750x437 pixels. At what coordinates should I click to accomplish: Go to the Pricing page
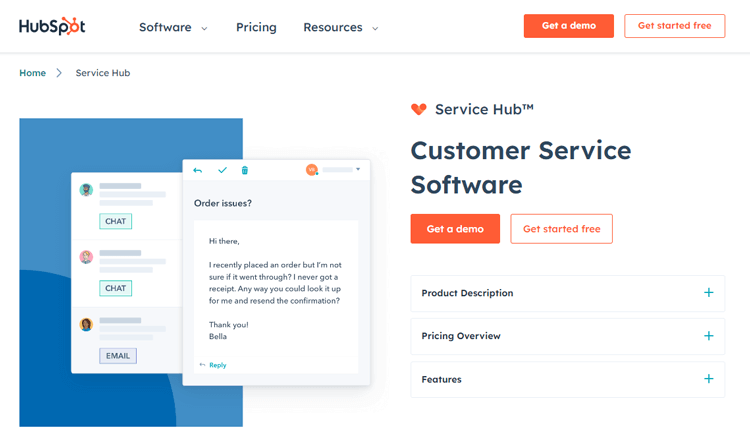point(256,27)
